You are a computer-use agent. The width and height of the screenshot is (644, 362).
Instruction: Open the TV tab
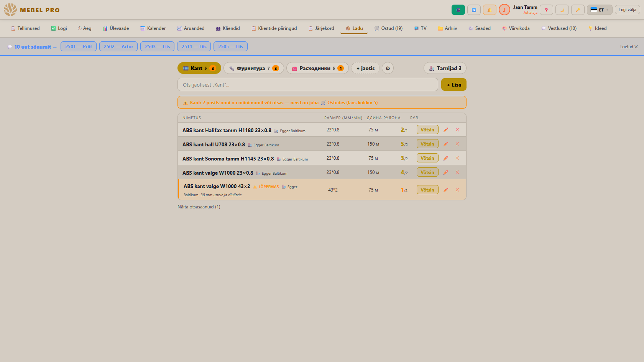click(420, 28)
